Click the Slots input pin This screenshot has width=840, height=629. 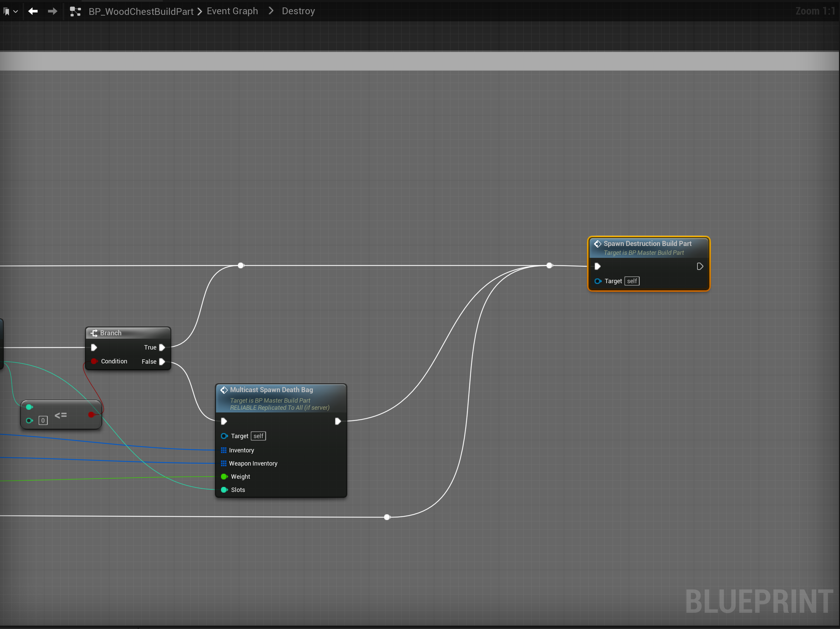pyautogui.click(x=224, y=490)
